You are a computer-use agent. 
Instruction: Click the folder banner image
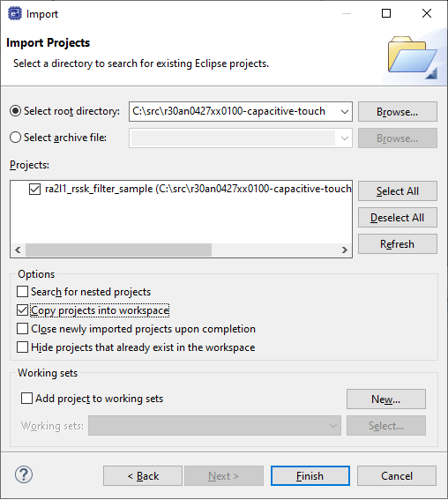pos(413,57)
